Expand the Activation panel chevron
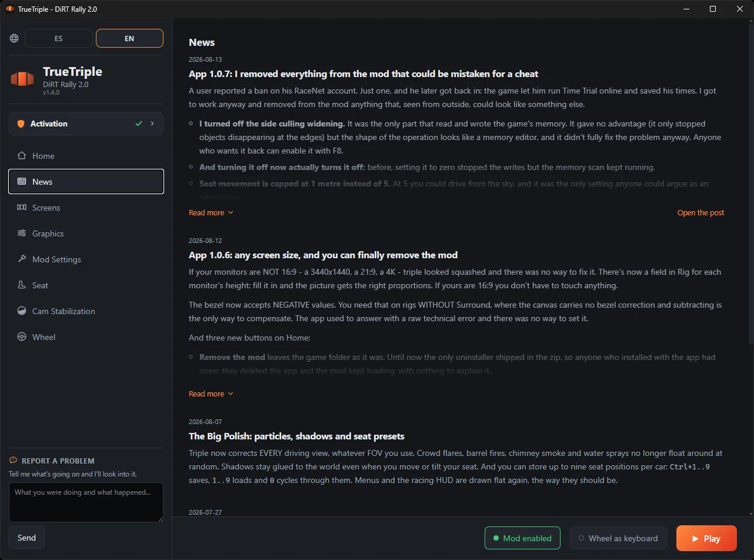 152,124
